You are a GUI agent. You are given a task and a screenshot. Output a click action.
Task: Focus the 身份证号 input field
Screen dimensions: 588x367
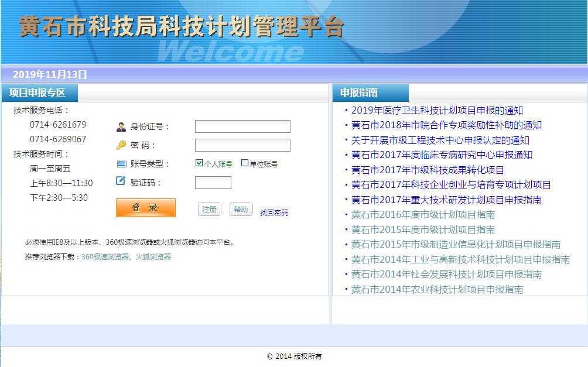[x=242, y=126]
